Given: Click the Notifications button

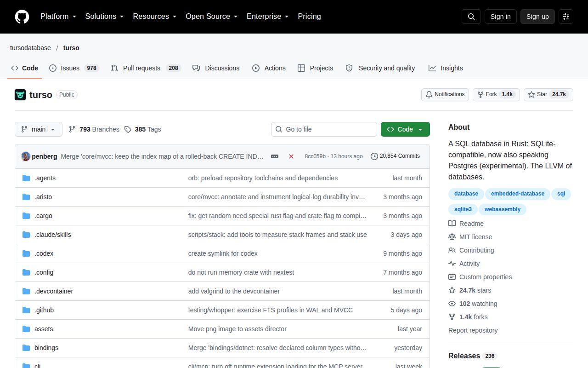Looking at the screenshot, I should tap(445, 95).
